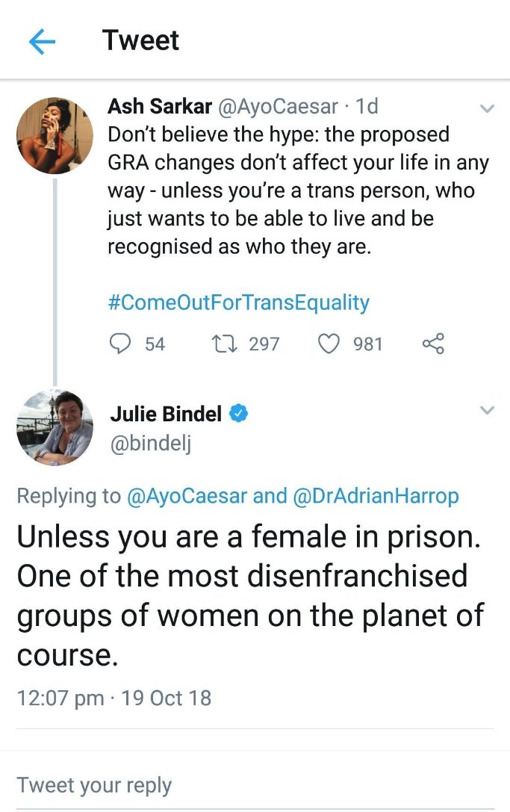Open the chevron next to the top tweet
The height and width of the screenshot is (812, 510).
click(x=487, y=108)
